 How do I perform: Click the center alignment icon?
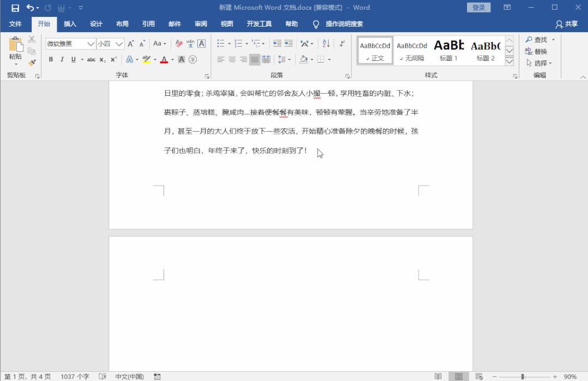click(233, 59)
